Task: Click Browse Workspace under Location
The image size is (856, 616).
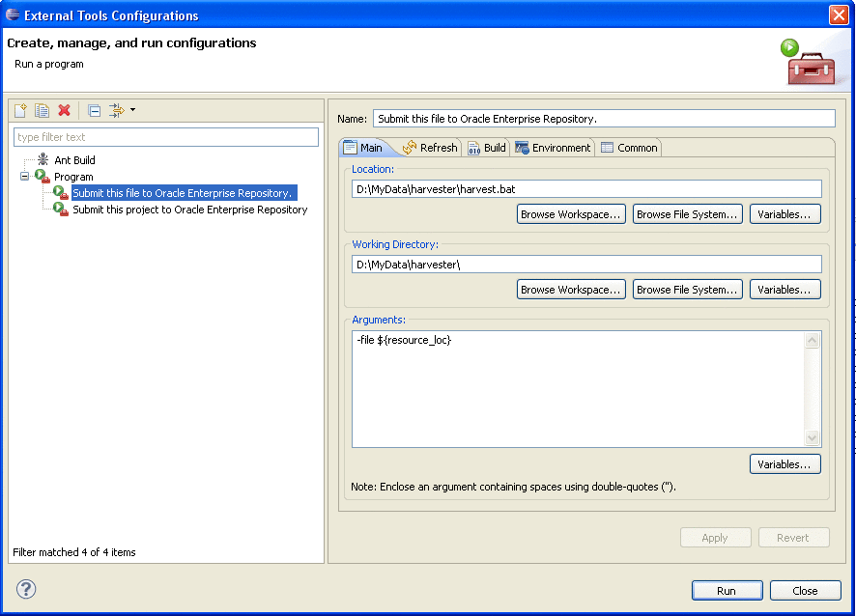Action: pos(571,214)
